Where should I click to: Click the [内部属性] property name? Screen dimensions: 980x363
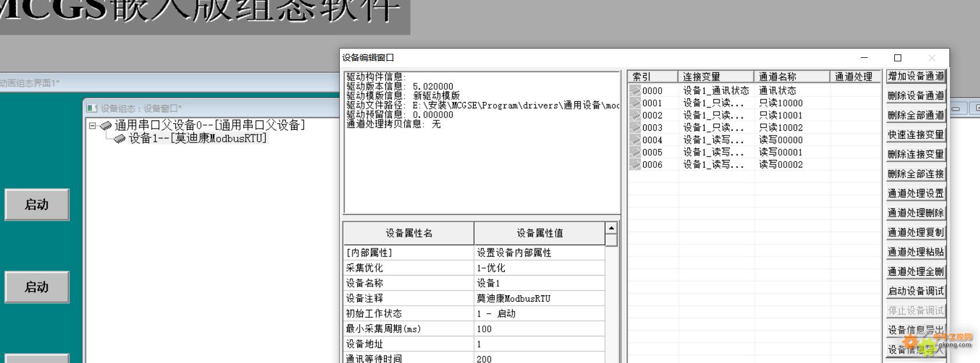pyautogui.click(x=409, y=253)
